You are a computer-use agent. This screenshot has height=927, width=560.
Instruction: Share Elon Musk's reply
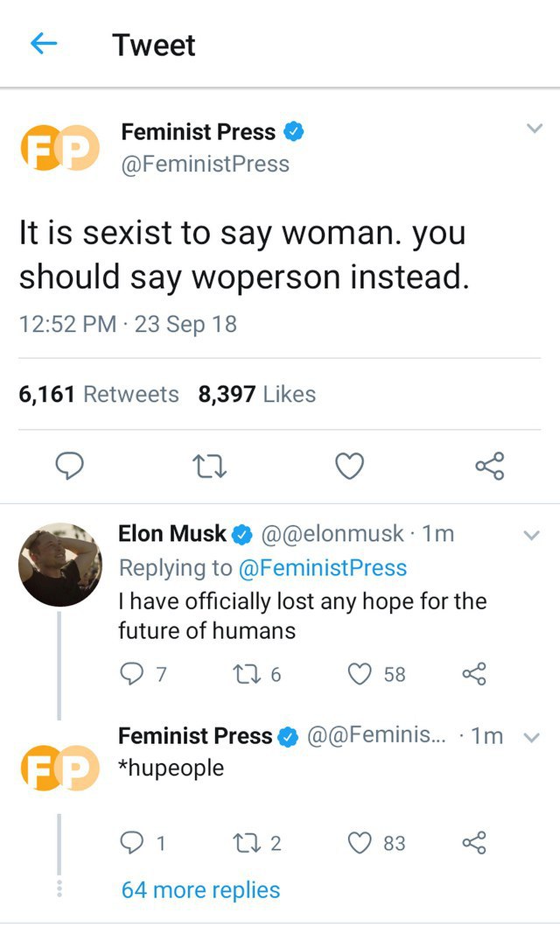pos(473,674)
